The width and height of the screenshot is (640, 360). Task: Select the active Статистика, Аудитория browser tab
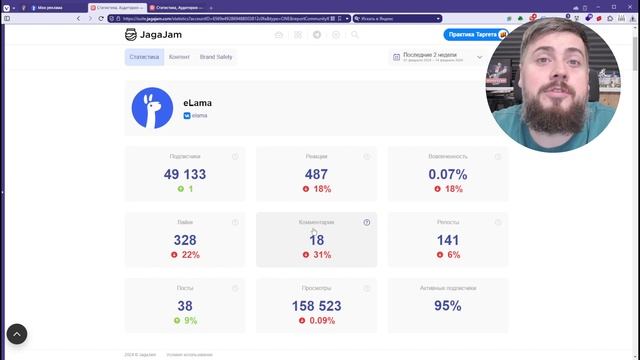117,8
